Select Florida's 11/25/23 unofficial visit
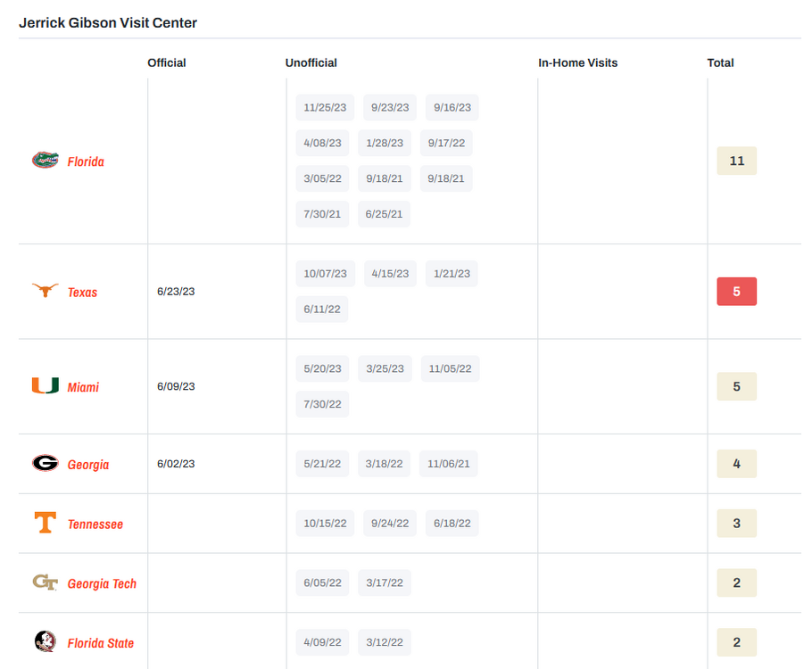The image size is (812, 669). click(x=325, y=107)
